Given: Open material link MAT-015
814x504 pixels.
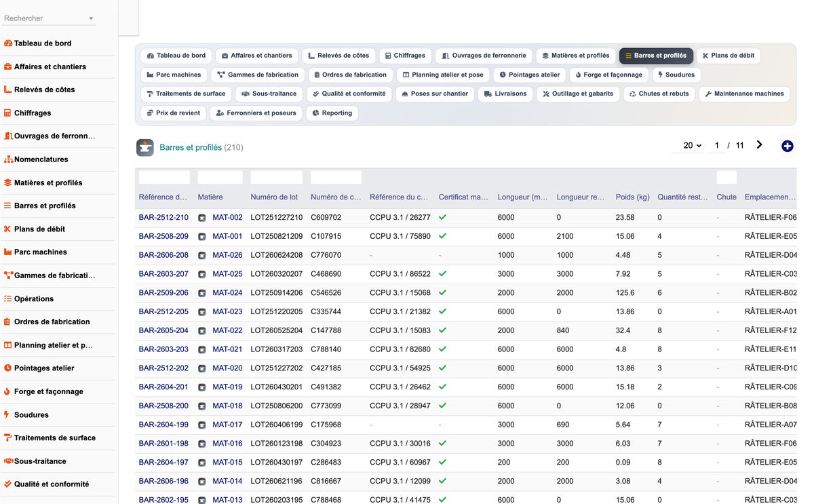Looking at the screenshot, I should (x=227, y=463).
